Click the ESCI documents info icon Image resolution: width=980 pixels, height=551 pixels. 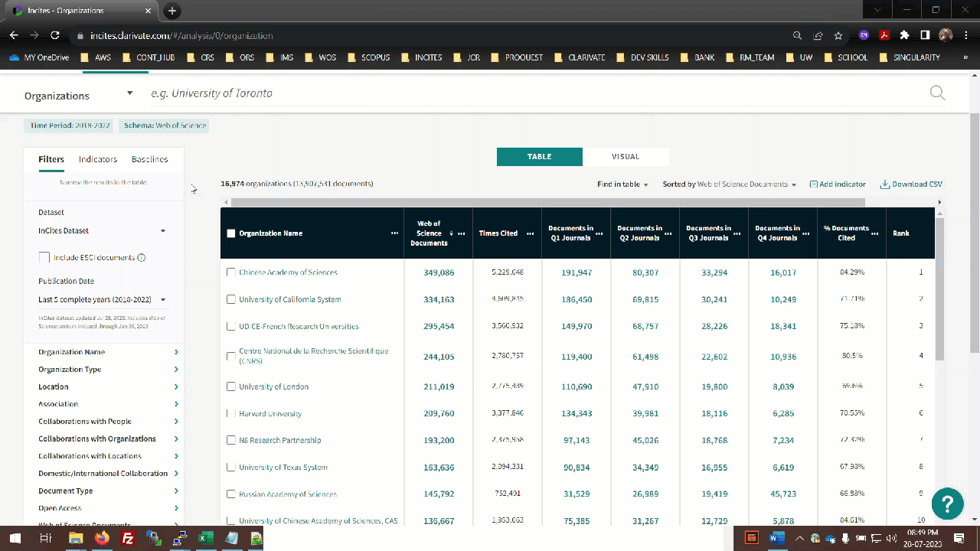click(142, 258)
